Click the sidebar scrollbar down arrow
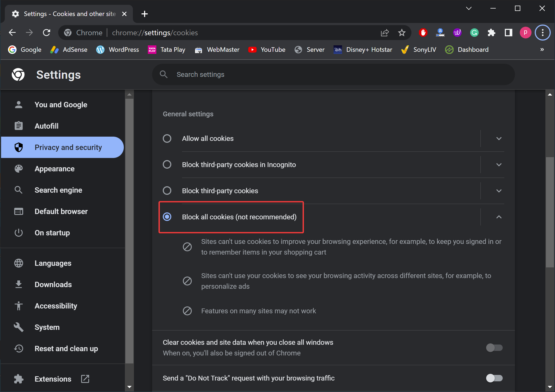Viewport: 555px width, 392px height. coord(129,387)
